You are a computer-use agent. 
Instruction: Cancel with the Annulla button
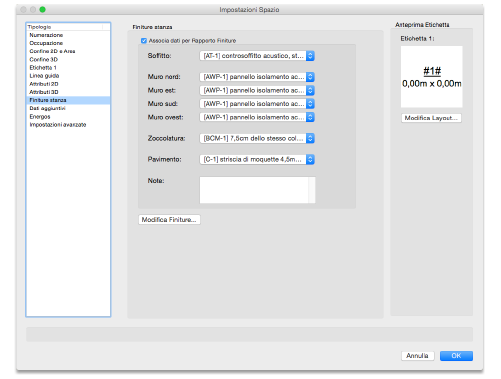click(417, 356)
